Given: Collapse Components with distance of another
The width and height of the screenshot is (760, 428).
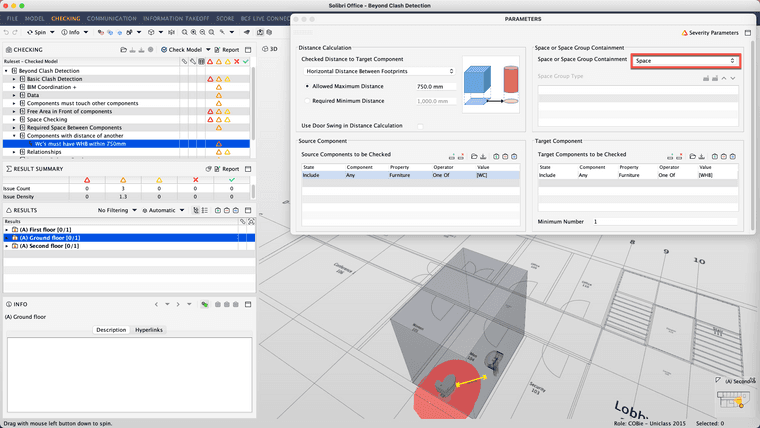Looking at the screenshot, I should tap(14, 136).
